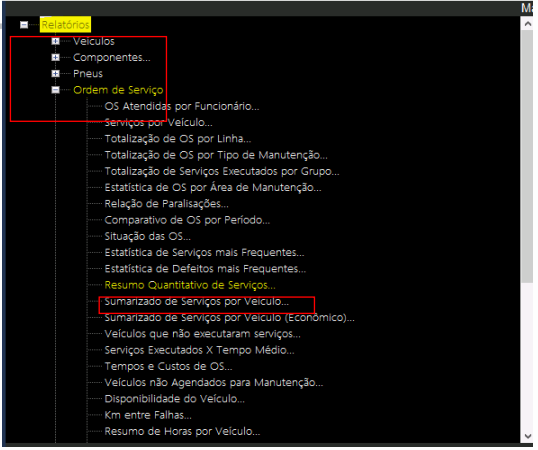Open Serviços Executados X Tempo Médio...
The height and width of the screenshot is (450, 538).
click(x=199, y=350)
